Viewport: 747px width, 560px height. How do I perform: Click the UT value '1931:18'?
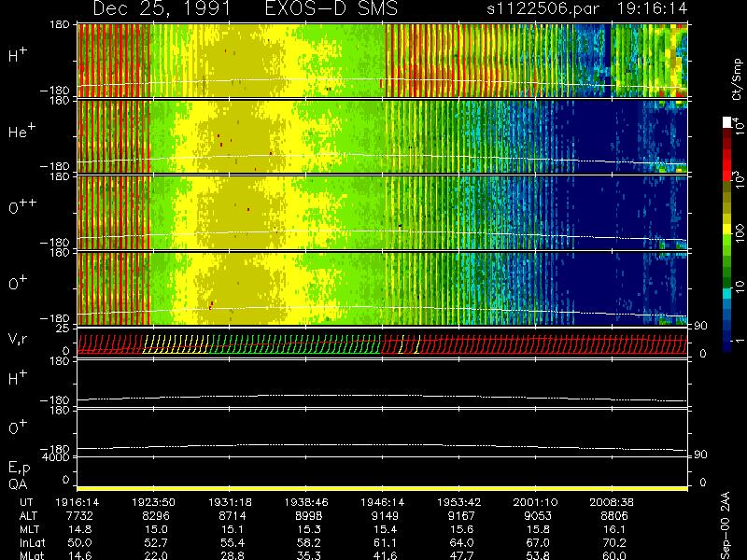[230, 502]
